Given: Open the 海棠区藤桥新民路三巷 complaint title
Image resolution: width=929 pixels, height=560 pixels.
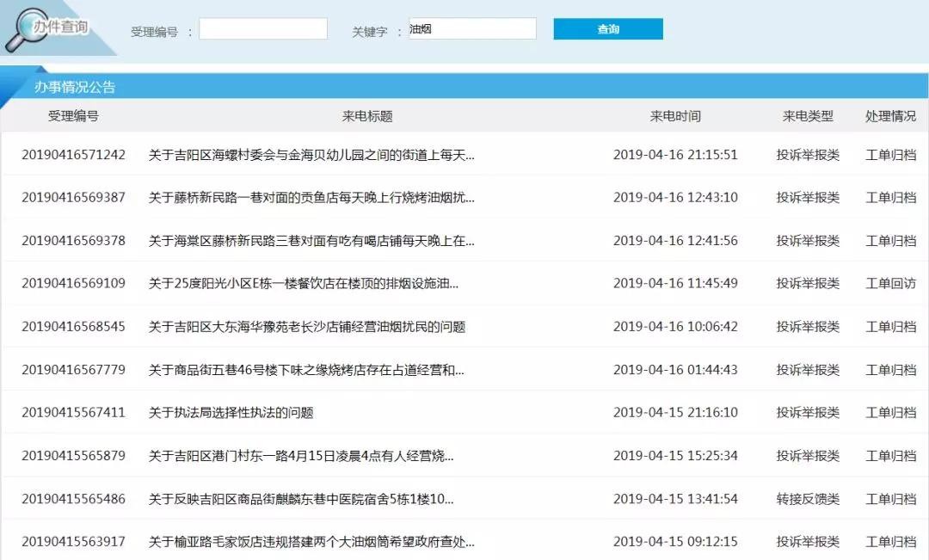Looking at the screenshot, I should [x=311, y=241].
